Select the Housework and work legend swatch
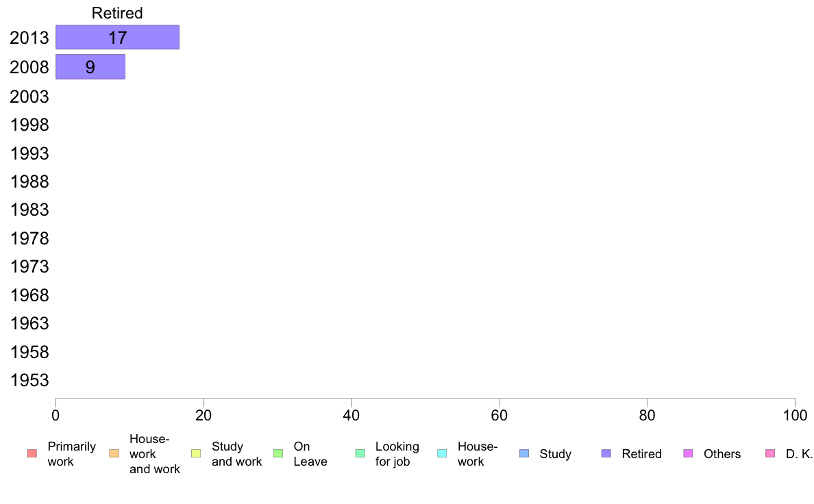Viewport: 814px width, 504px height. tap(114, 453)
